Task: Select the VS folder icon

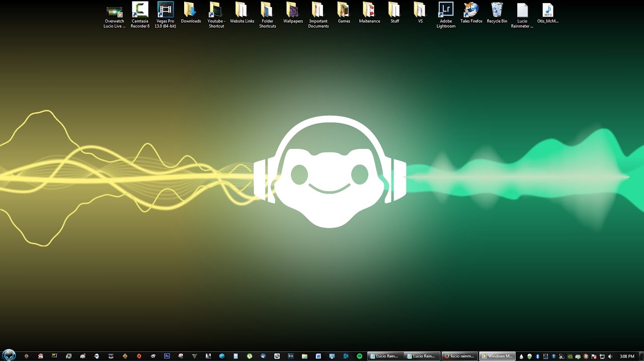Action: [x=420, y=13]
